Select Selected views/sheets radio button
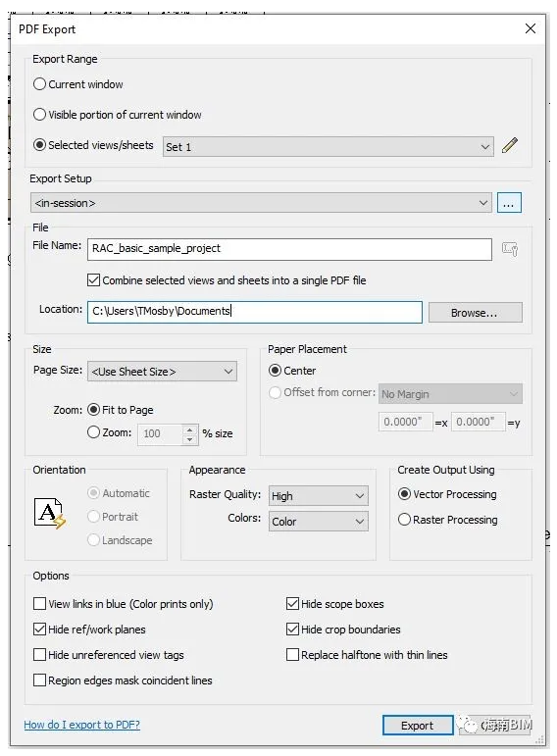557x756 pixels. coord(39,145)
